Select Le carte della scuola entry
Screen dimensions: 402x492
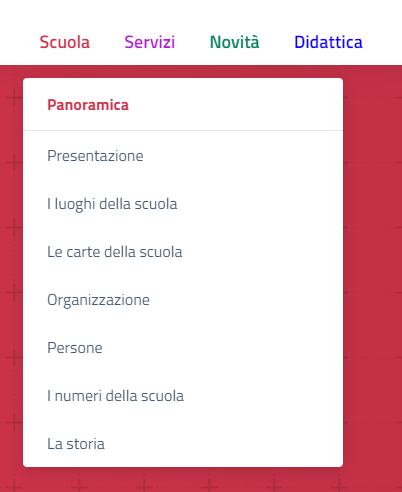click(x=115, y=252)
